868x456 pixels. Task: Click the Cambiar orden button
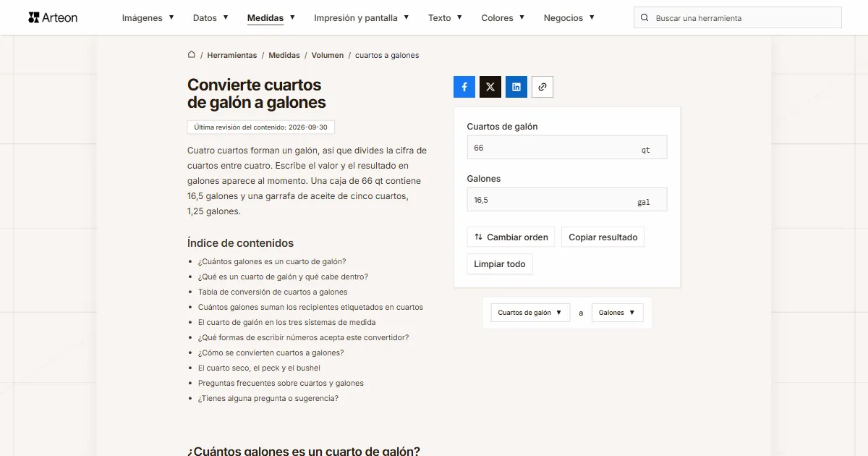[511, 237]
